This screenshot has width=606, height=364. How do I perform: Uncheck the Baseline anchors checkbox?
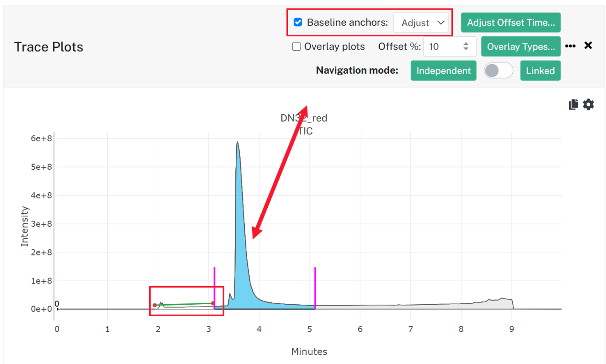[298, 22]
